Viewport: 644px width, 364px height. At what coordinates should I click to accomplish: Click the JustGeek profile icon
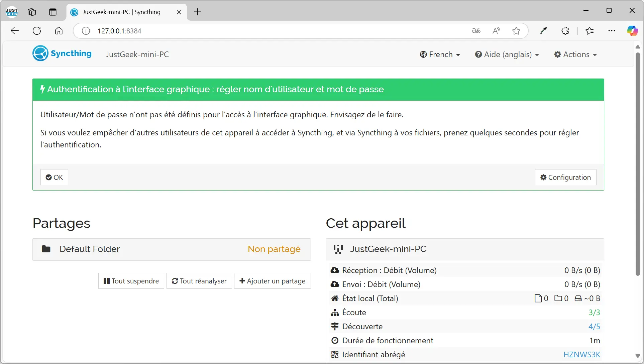[12, 12]
